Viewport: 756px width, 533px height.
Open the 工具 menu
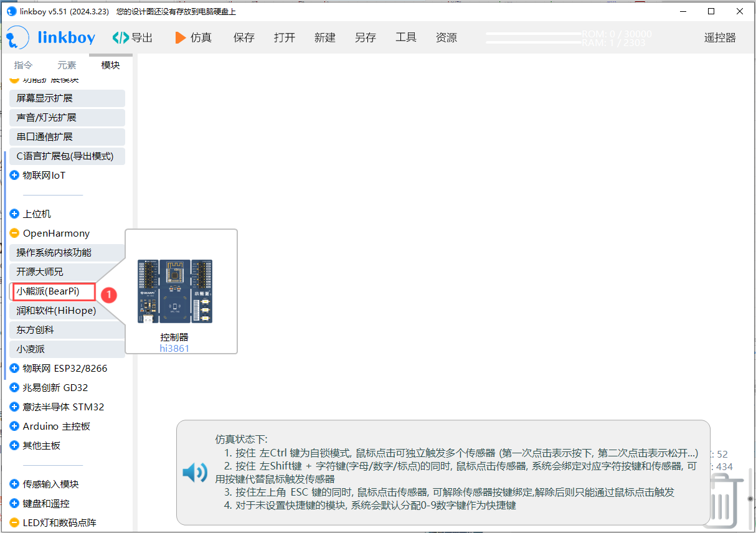(x=406, y=38)
